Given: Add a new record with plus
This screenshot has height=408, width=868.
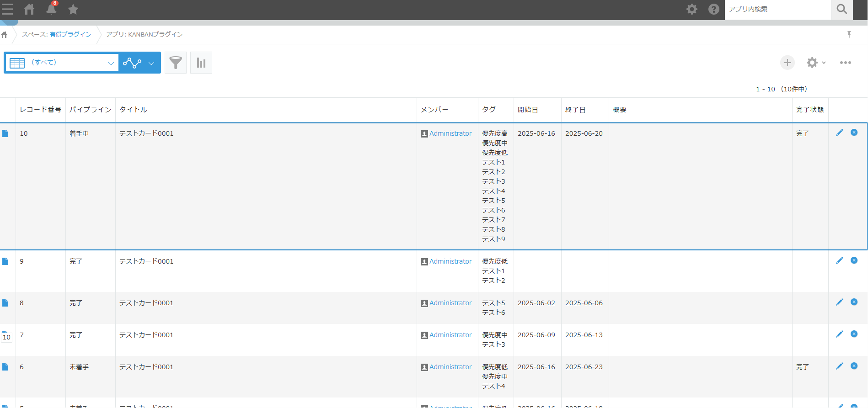Looking at the screenshot, I should click(788, 63).
